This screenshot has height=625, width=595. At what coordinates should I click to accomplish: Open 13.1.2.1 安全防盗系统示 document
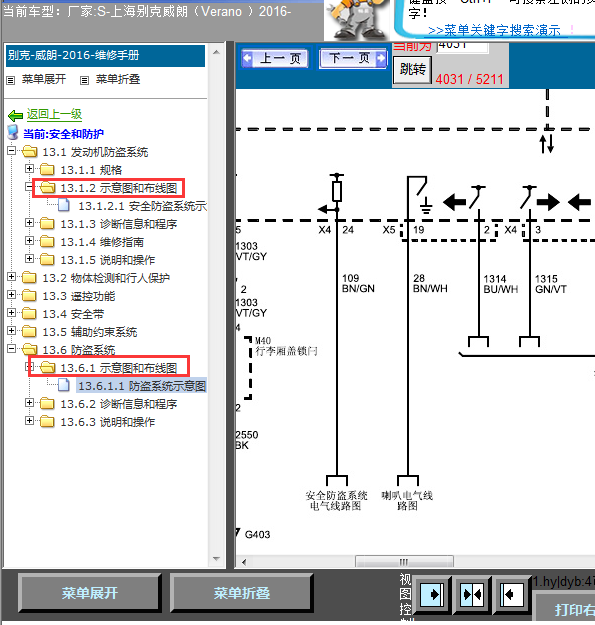[x=142, y=206]
